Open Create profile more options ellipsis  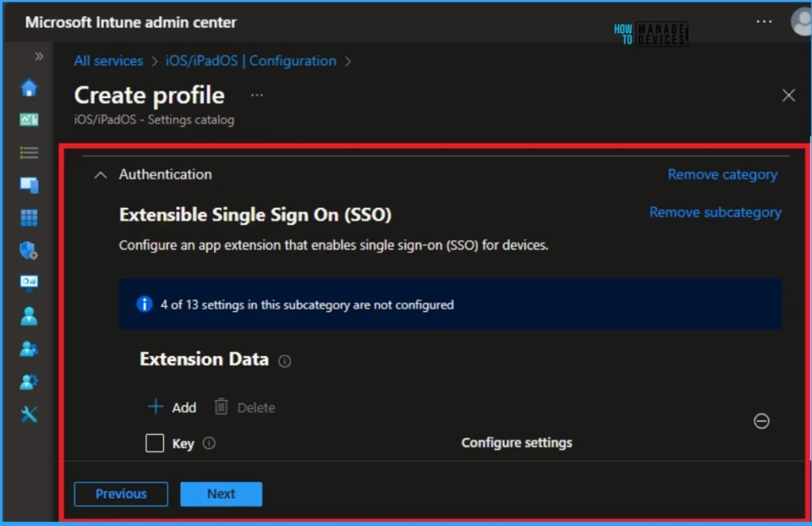[x=257, y=95]
